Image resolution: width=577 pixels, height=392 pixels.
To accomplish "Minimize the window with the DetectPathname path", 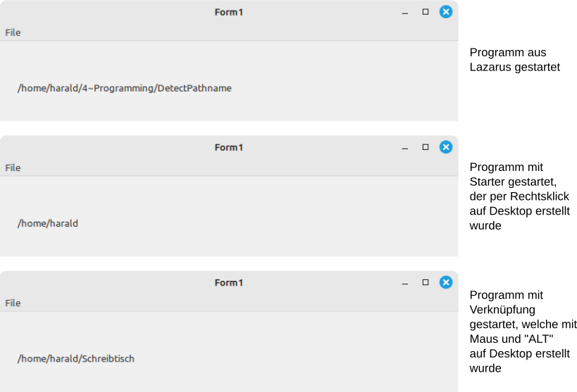I will (x=405, y=13).
